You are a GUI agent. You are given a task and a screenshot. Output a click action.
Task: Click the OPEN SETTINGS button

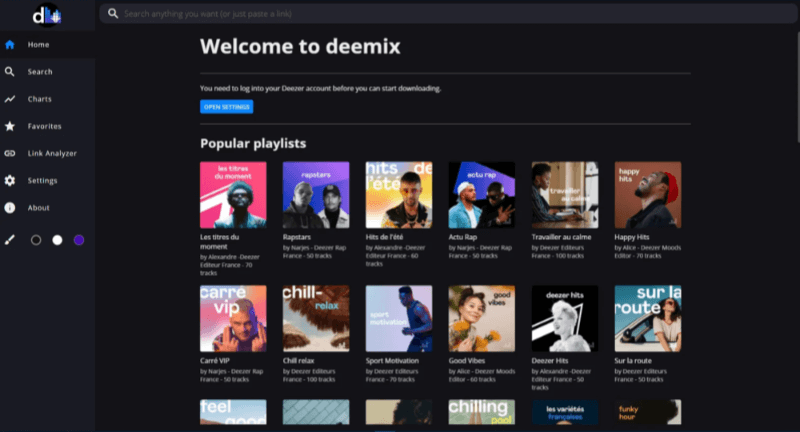click(227, 107)
